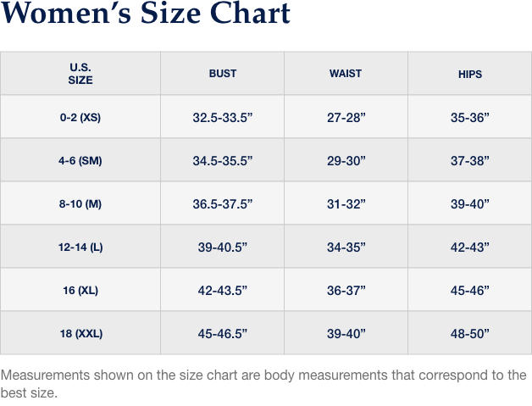Select the 4-6 (SM) size row label
Viewport: 532px width, 406px height.
[80, 161]
